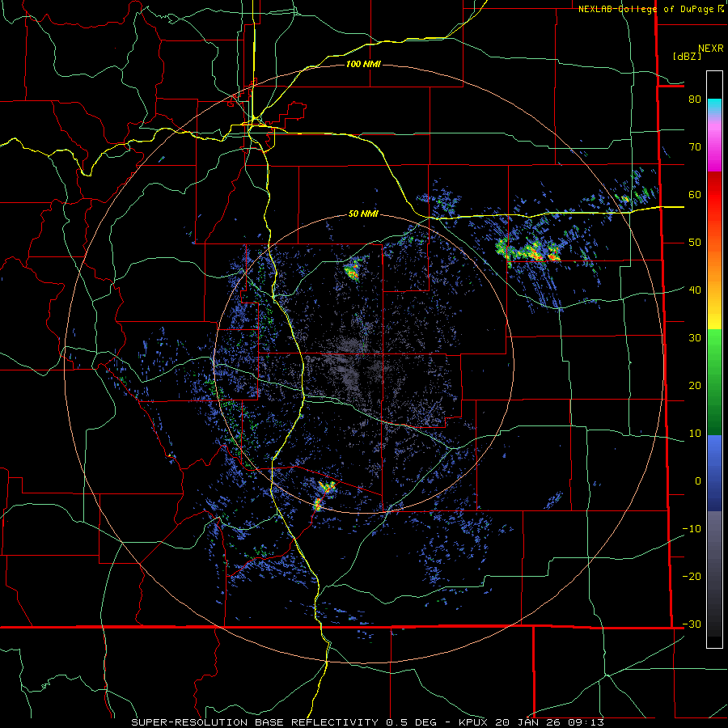Click the 40 value on the dBZ scale

(695, 290)
